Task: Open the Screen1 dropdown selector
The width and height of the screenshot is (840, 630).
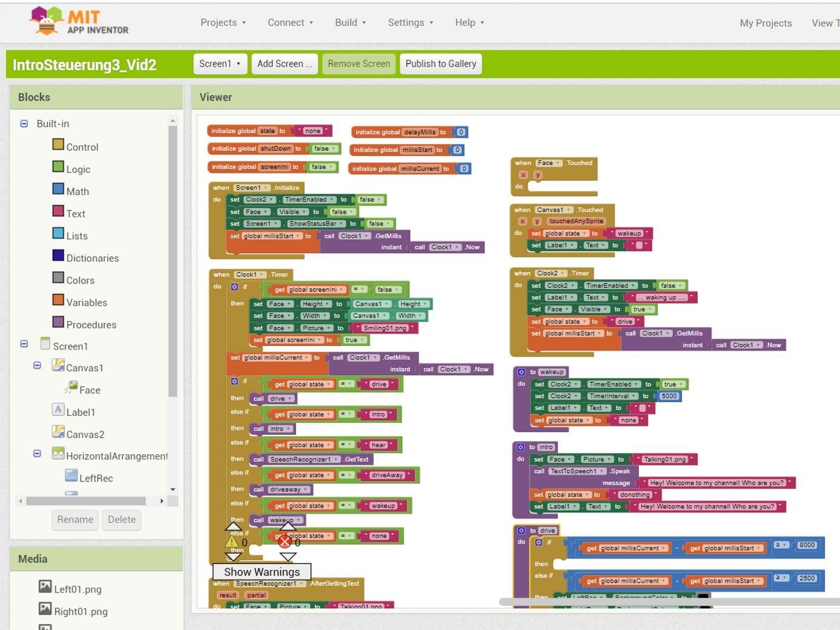Action: 220,64
